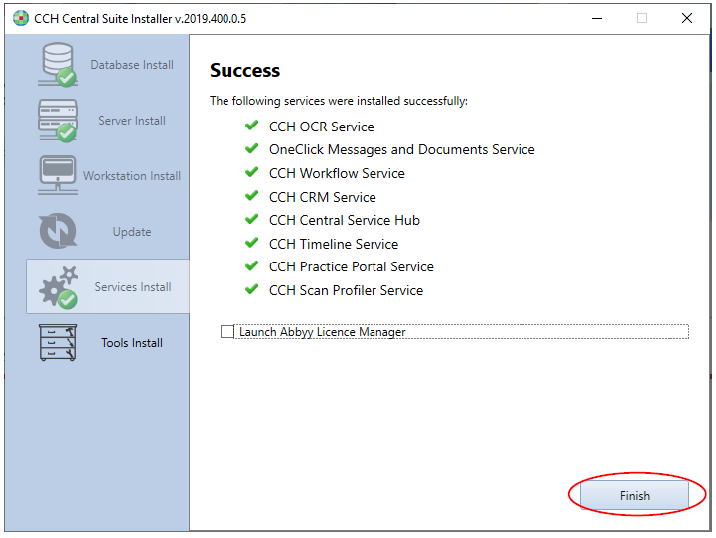The image size is (716, 538).
Task: Click the Server Install rack icon
Action: coord(58,121)
